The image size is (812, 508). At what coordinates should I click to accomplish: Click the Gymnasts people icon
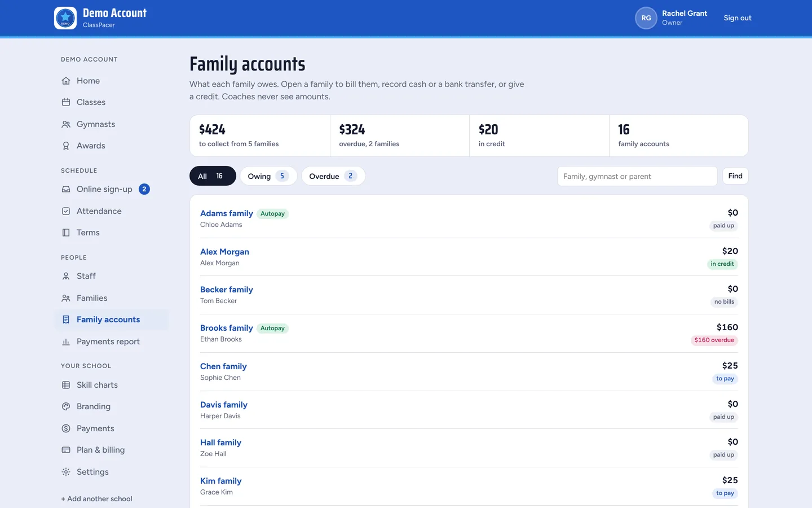66,124
